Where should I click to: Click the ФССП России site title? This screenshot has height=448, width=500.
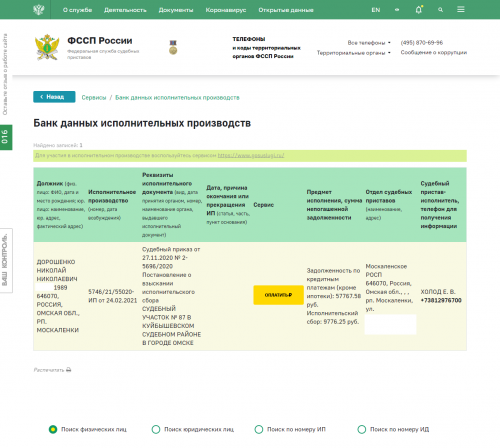[100, 41]
